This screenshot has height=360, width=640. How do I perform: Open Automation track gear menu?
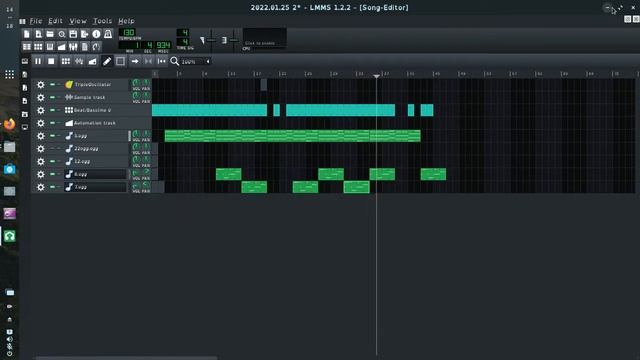(x=41, y=123)
